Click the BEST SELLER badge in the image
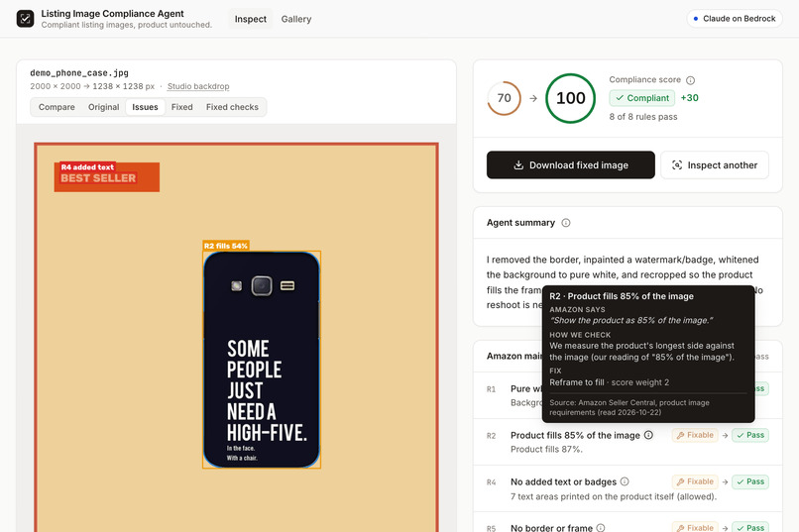 click(x=106, y=177)
